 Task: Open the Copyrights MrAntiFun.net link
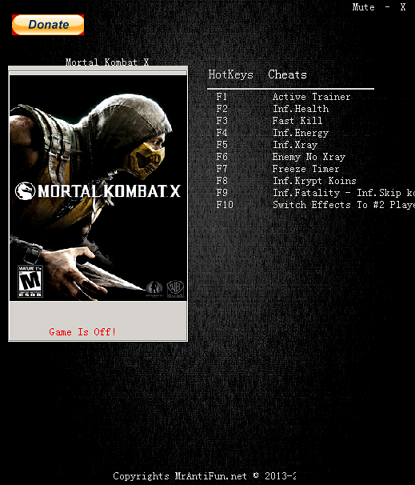(204, 476)
